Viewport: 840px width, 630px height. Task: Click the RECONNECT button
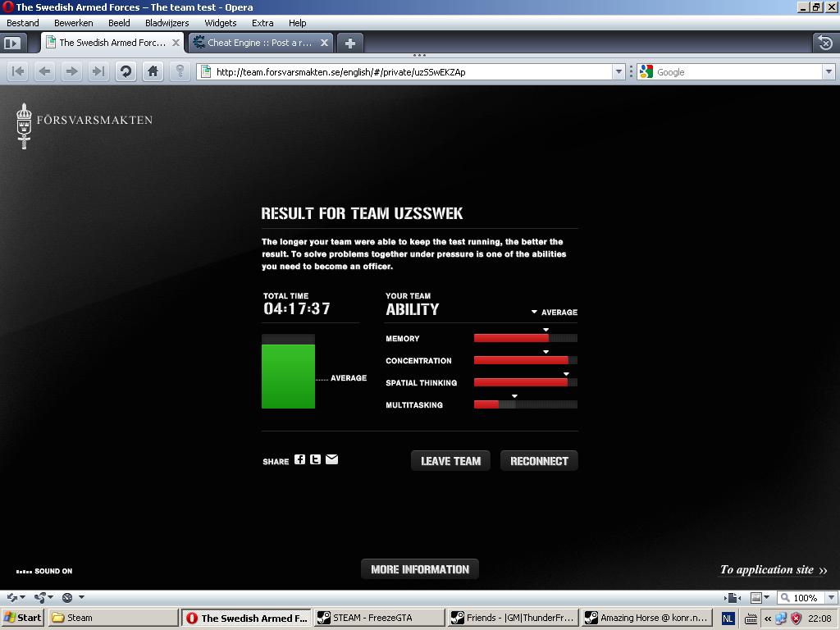(539, 461)
